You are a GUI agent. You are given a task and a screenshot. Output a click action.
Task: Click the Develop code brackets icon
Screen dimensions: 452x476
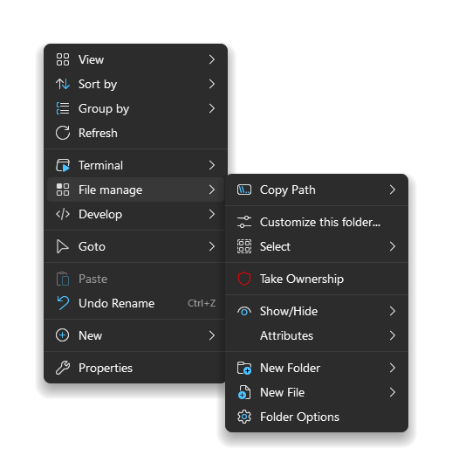coord(63,214)
